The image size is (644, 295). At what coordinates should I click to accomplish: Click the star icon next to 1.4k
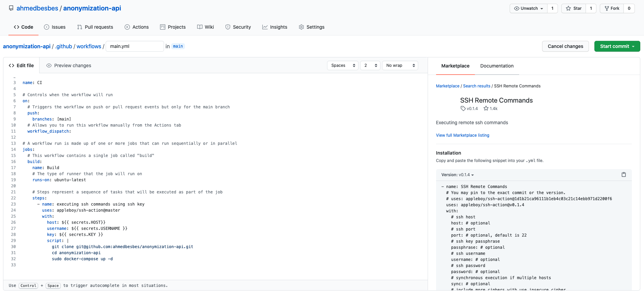click(486, 108)
